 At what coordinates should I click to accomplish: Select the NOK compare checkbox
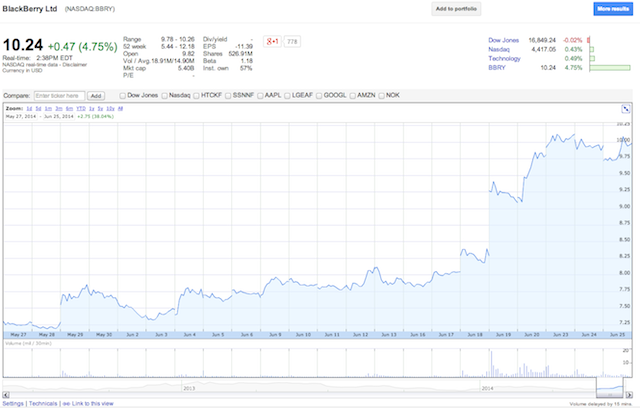click(x=381, y=95)
